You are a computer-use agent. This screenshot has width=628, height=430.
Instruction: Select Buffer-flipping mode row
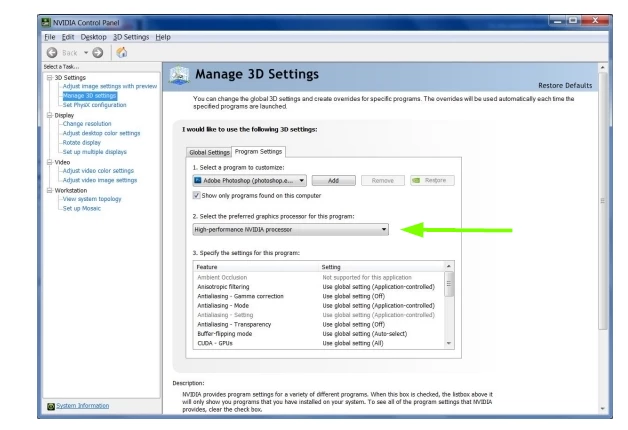click(x=319, y=334)
